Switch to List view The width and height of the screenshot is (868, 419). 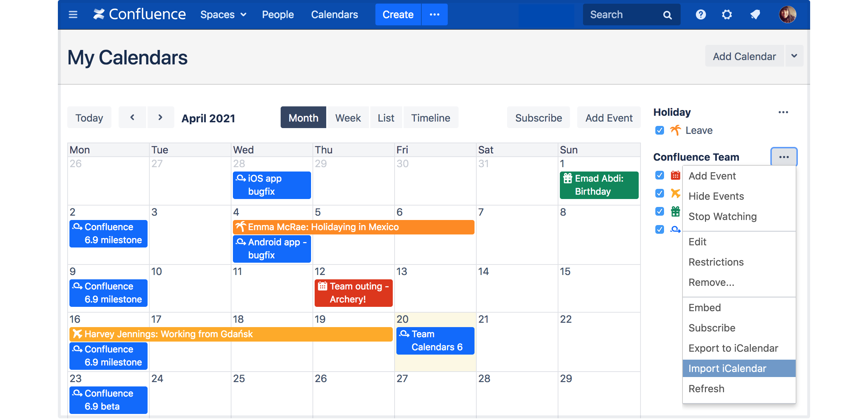click(386, 117)
